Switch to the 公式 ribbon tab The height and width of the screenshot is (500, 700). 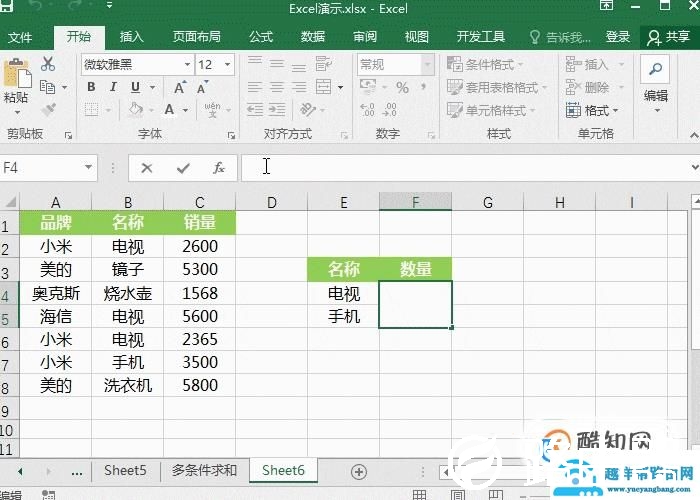point(261,37)
